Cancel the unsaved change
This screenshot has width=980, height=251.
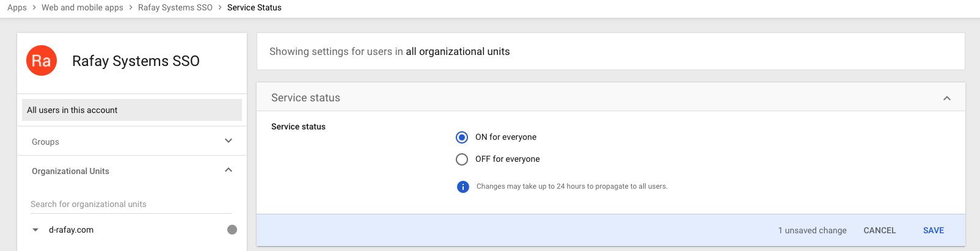[x=880, y=230]
